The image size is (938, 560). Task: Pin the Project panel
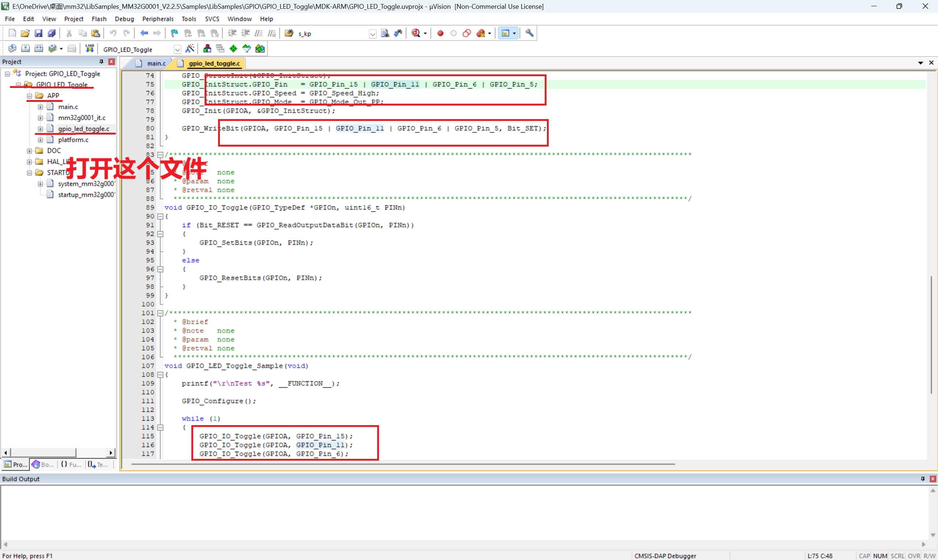pos(101,62)
